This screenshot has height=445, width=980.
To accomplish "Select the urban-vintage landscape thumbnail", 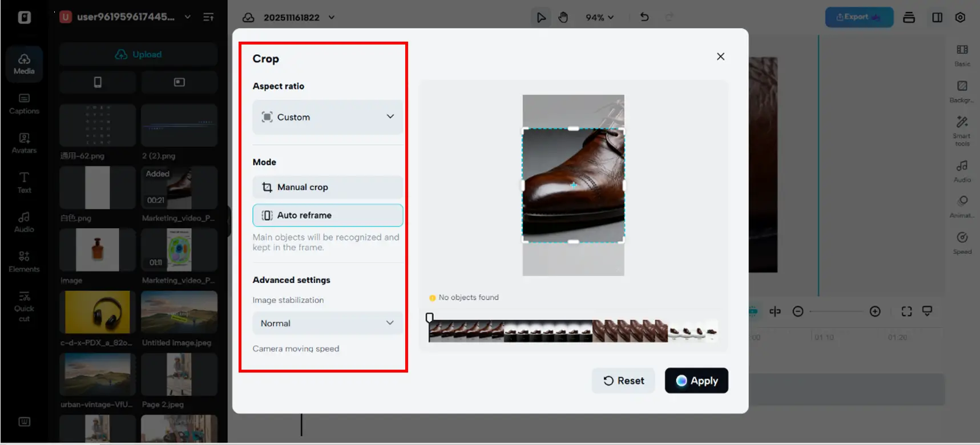I will [x=98, y=374].
